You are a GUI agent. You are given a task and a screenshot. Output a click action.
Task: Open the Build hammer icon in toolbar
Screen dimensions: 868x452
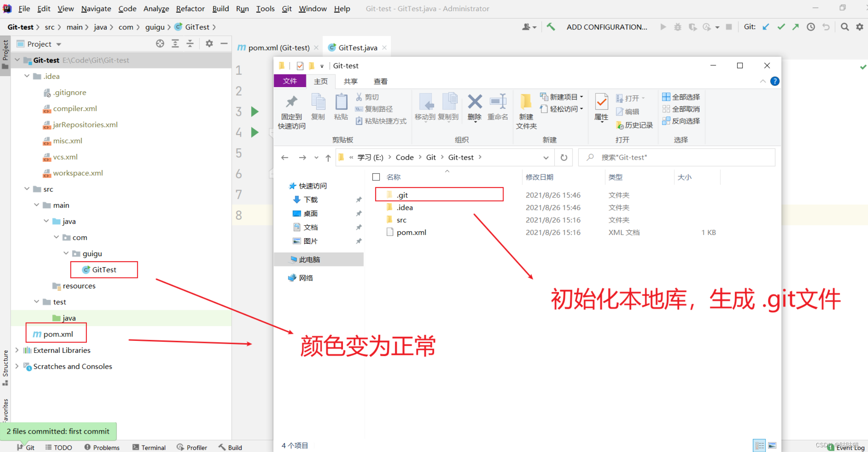pyautogui.click(x=551, y=27)
